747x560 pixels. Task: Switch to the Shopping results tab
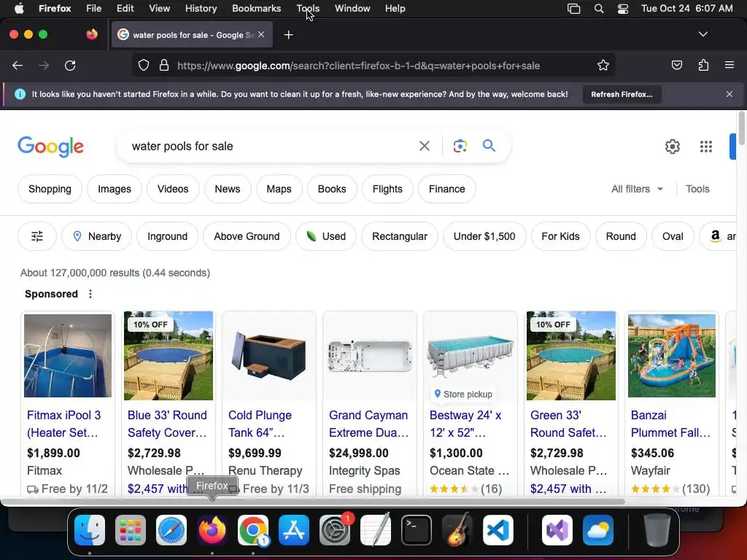tap(50, 189)
